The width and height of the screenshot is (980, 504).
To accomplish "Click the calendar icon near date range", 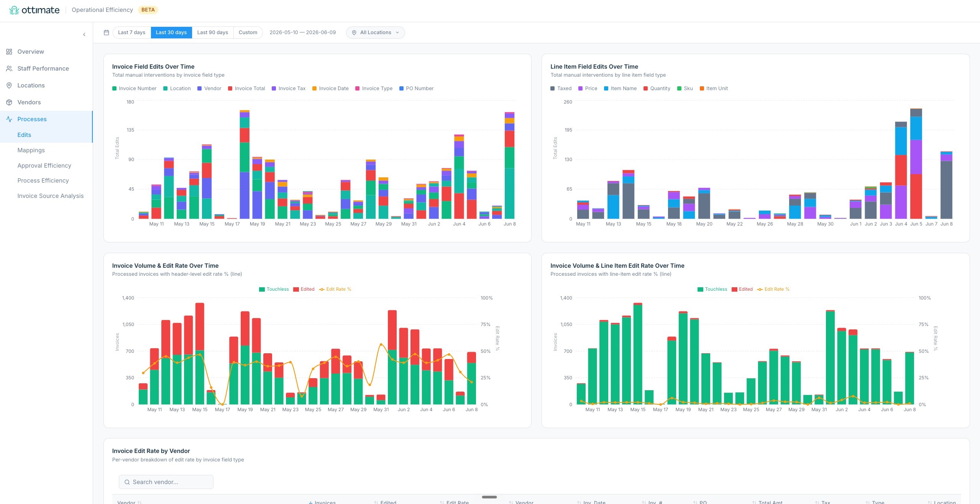I will coord(107,33).
